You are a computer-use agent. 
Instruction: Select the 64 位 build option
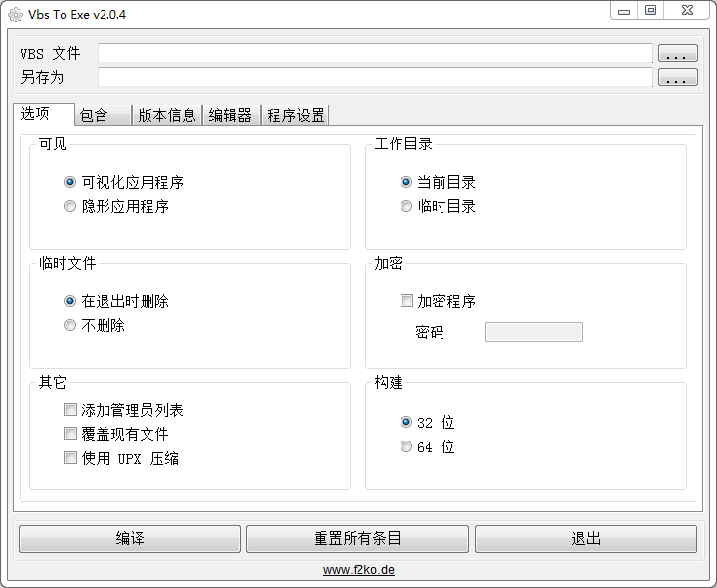(x=406, y=447)
